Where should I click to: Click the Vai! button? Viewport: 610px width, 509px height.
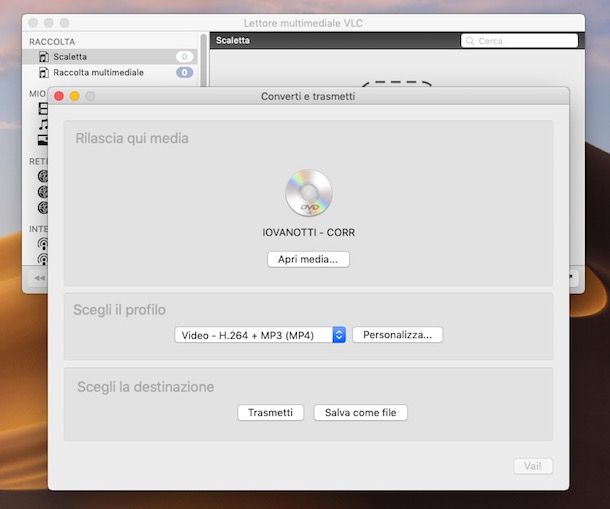coord(533,466)
